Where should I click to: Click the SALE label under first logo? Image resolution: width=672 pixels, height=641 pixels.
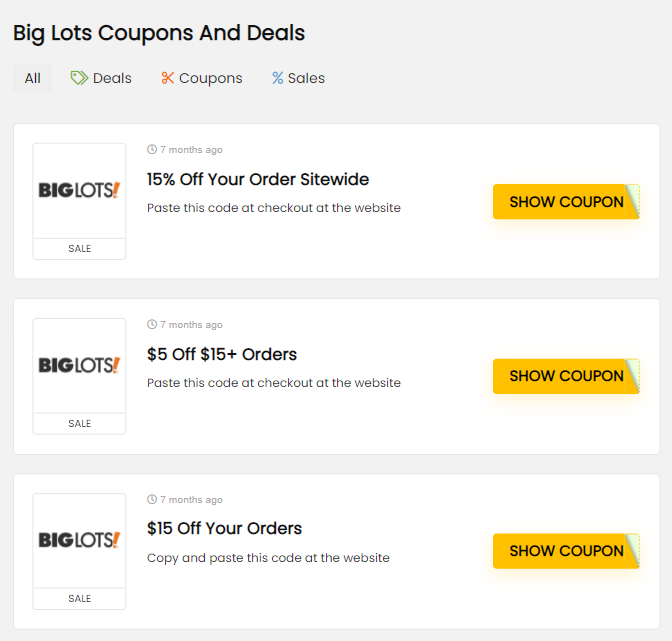79,249
